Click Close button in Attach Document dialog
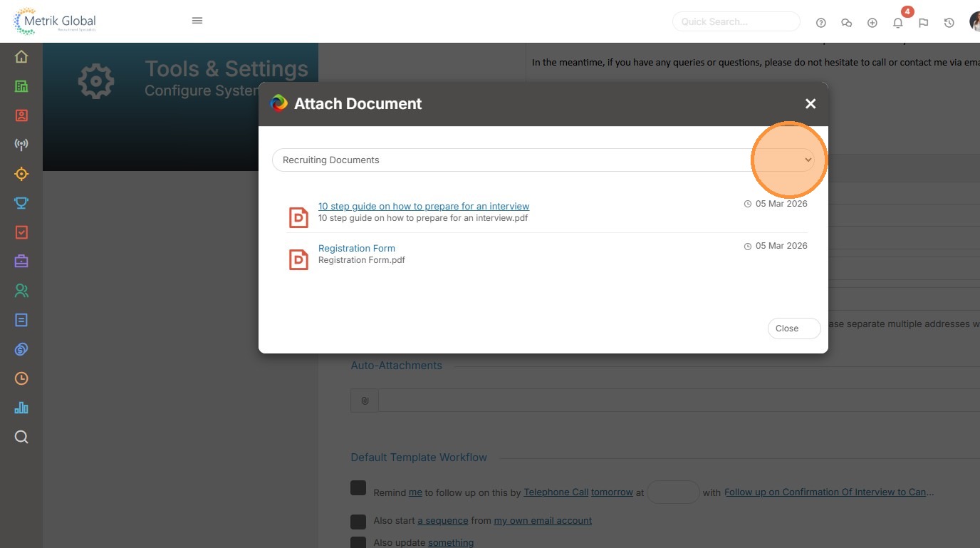980x548 pixels. [794, 329]
